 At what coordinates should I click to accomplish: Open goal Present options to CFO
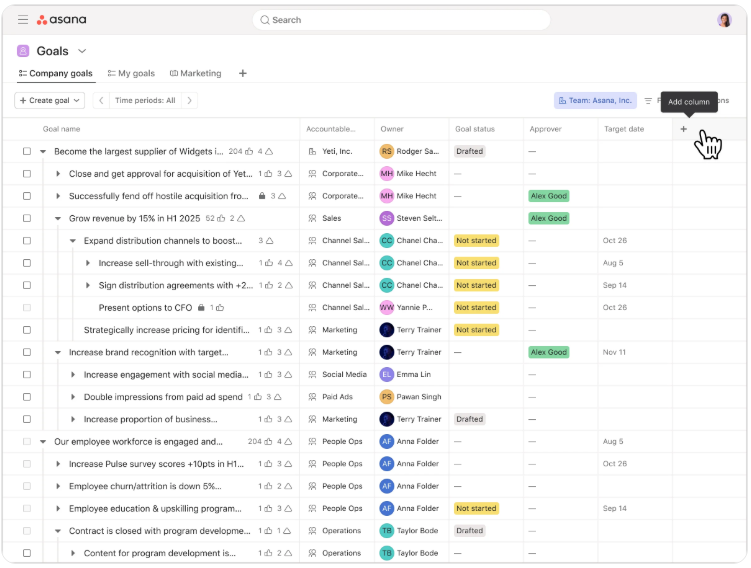tap(145, 307)
